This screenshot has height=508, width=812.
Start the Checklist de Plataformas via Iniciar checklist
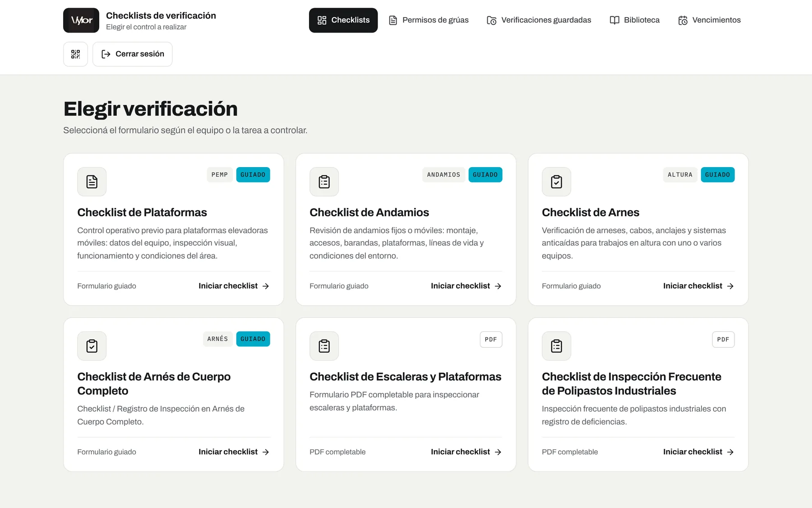(234, 286)
